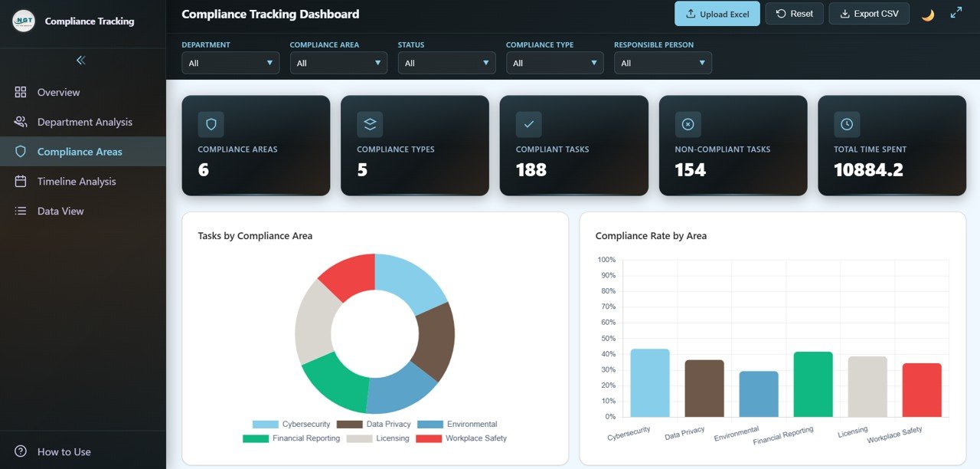Screen dimensions: 980x469
Task: Toggle the Cybersecurity legend item in donut chart
Action: 291,424
